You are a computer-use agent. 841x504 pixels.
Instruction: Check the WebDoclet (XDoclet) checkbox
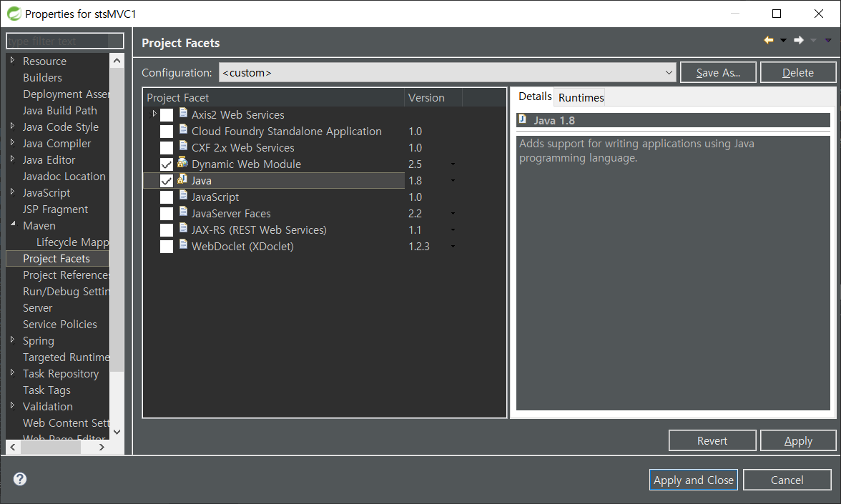(167, 247)
